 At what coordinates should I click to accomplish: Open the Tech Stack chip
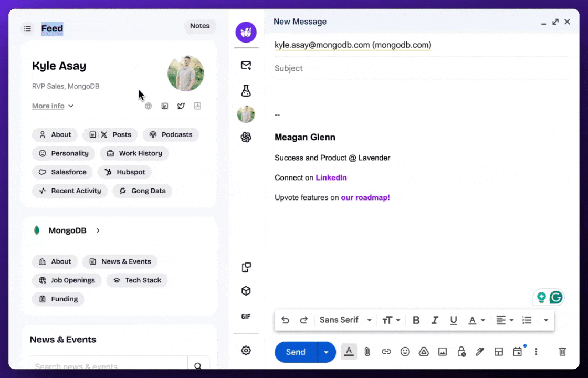coord(137,280)
